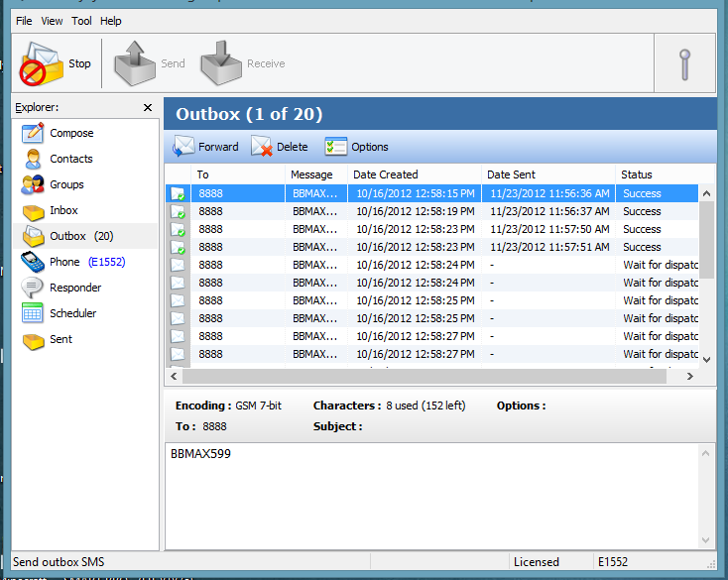
Task: Open the Responder section
Action: pyautogui.click(x=74, y=288)
